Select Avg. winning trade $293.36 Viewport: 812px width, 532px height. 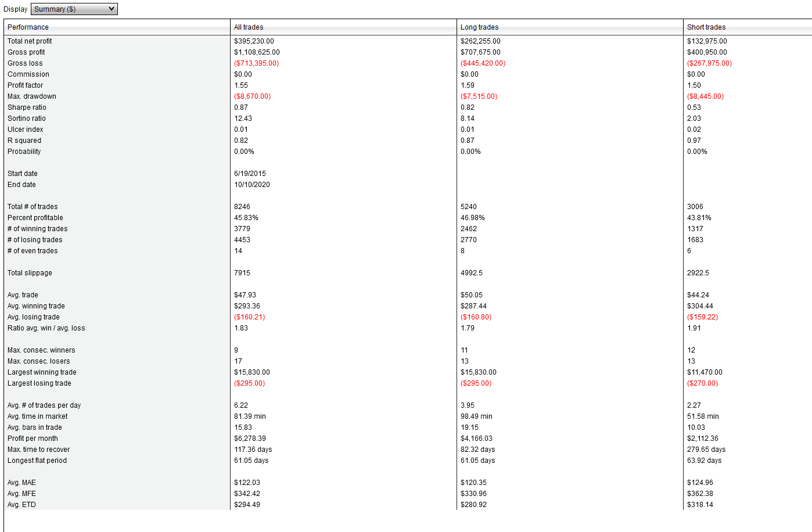tap(247, 306)
